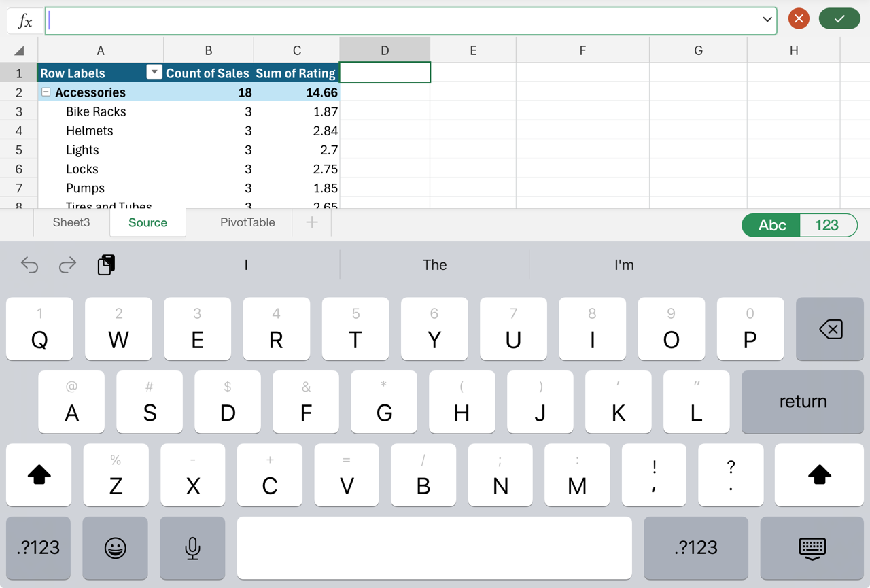Screen dimensions: 870x588
Task: Switch to 123 numeric keyboard mode
Action: pyautogui.click(x=827, y=225)
